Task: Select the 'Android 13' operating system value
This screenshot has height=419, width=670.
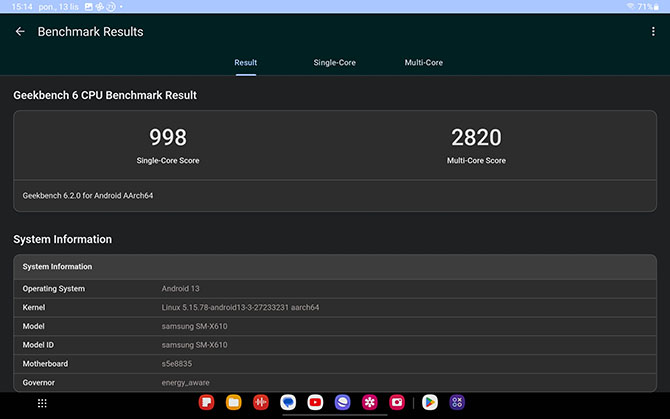Action: 180,289
